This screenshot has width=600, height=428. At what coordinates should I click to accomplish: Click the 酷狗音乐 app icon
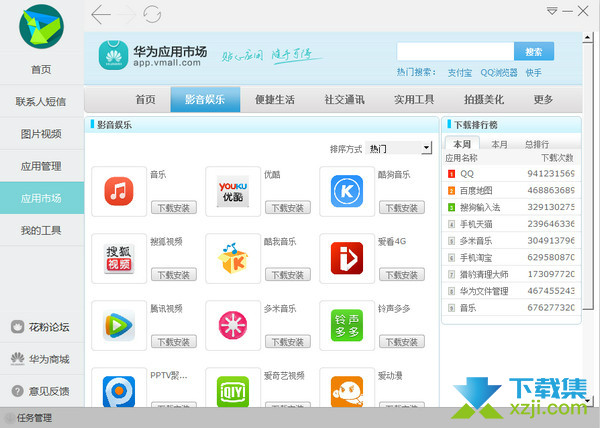pyautogui.click(x=347, y=191)
